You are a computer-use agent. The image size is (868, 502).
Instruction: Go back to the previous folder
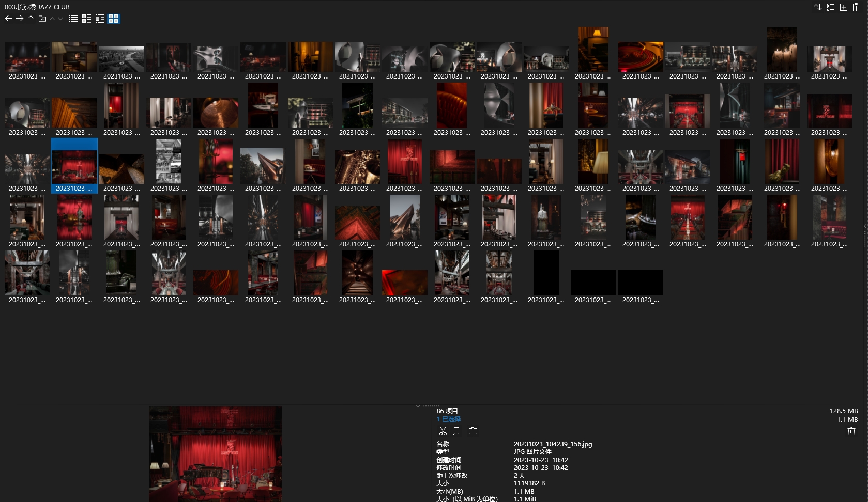pyautogui.click(x=8, y=19)
